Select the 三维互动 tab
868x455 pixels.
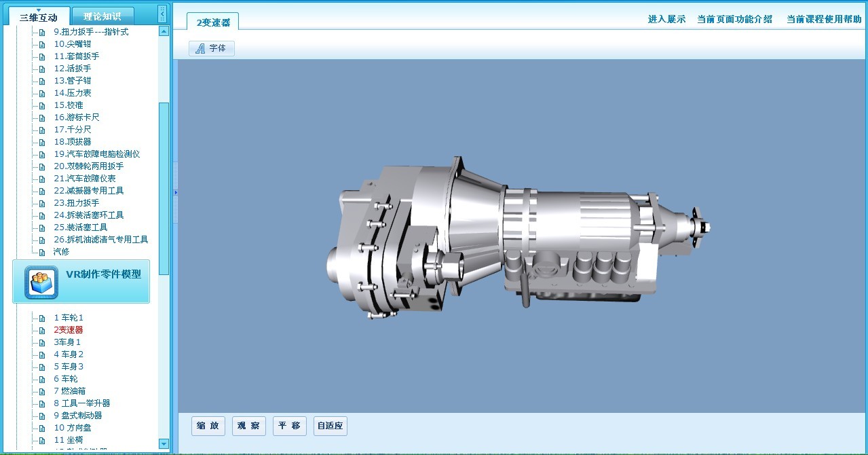click(x=39, y=17)
